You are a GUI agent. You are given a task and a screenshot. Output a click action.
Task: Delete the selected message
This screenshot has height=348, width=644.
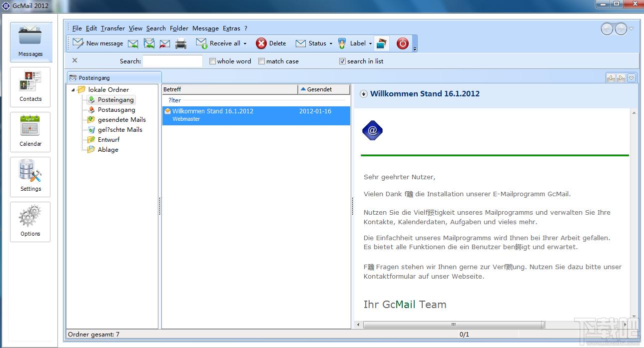point(271,43)
